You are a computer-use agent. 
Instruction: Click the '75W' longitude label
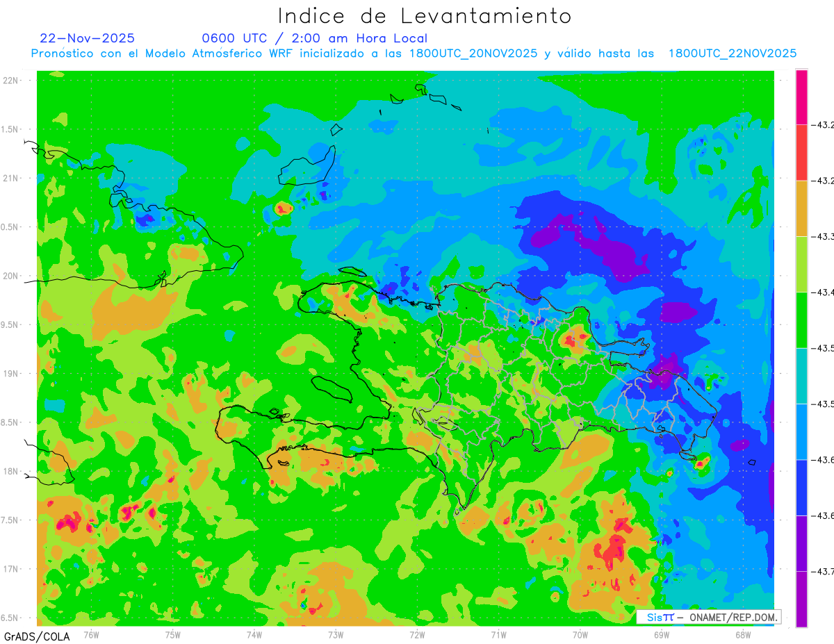pyautogui.click(x=173, y=634)
